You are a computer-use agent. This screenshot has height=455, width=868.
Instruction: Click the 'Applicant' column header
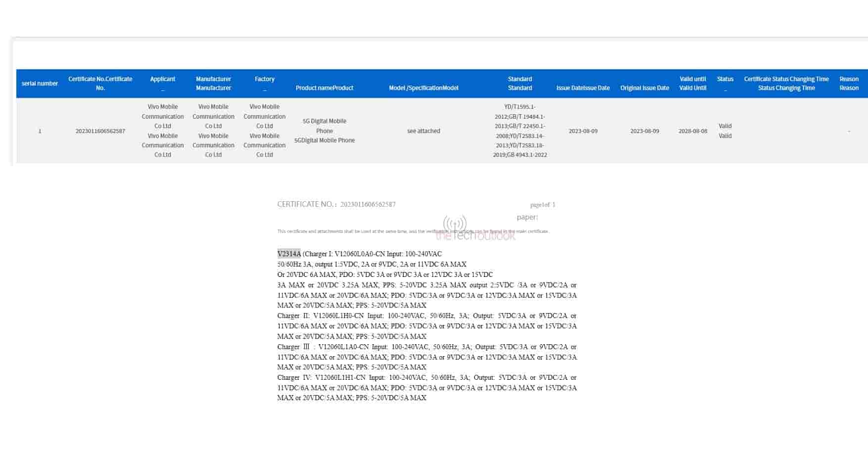pos(163,79)
